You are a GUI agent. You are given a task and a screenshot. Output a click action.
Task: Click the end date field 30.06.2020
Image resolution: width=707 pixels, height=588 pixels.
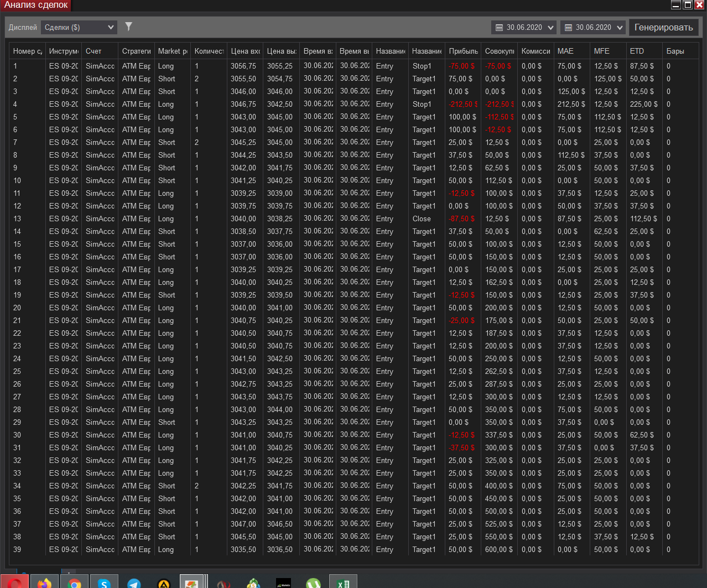pos(594,28)
